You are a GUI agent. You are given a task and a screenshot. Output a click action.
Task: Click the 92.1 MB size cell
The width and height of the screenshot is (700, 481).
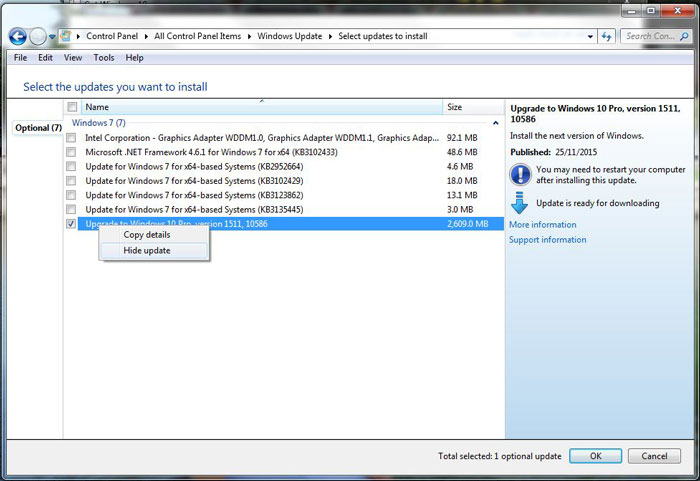click(x=462, y=138)
